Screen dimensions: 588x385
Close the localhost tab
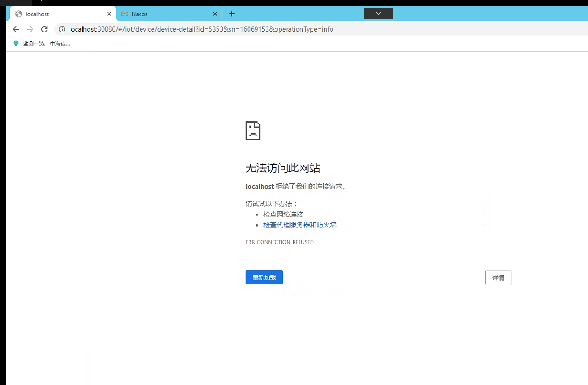click(109, 14)
